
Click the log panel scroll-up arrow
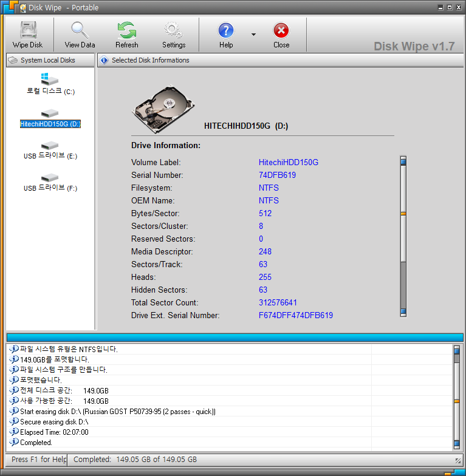[457, 349]
